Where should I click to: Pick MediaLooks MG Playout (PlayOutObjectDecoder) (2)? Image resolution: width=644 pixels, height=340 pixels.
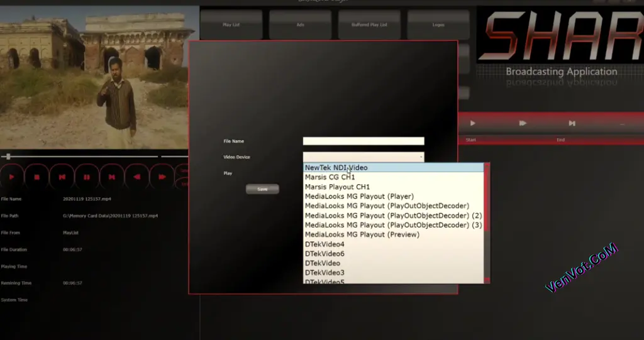pos(394,216)
